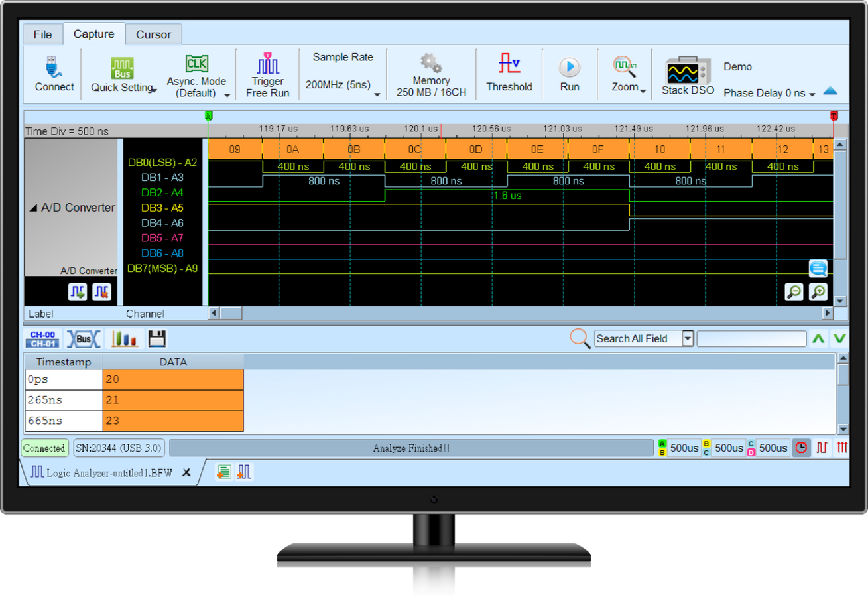Screen dimensions: 868x597
Task: Click the Memory 250 MB / 16CH button
Action: pyautogui.click(x=430, y=73)
